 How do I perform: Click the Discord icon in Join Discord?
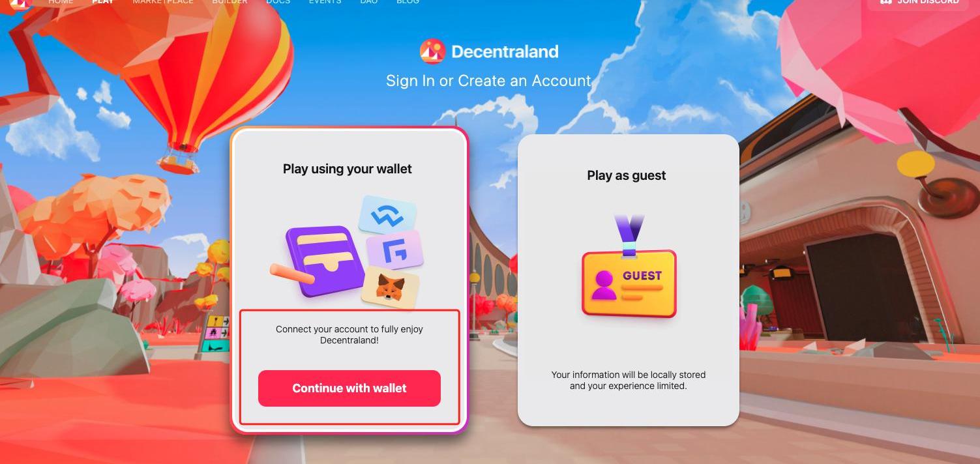click(885, 2)
